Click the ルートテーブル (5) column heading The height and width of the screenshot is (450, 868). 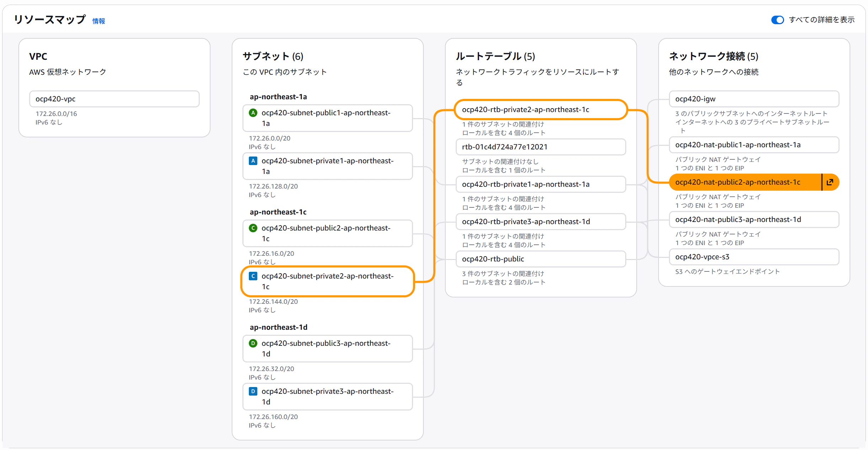click(x=495, y=56)
